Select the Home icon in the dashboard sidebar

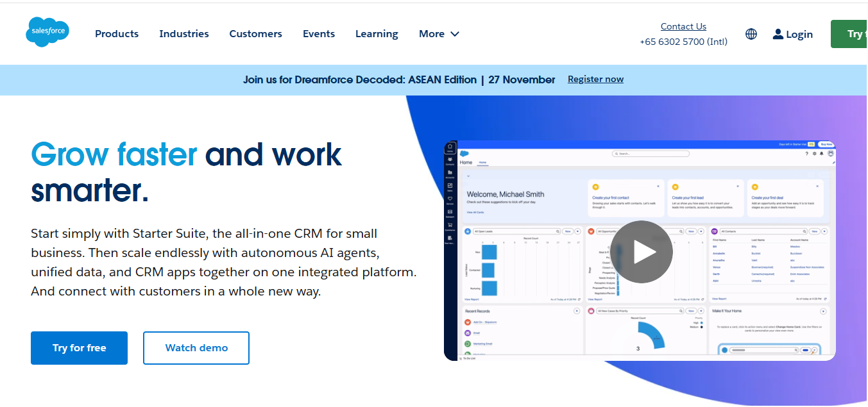[452, 147]
